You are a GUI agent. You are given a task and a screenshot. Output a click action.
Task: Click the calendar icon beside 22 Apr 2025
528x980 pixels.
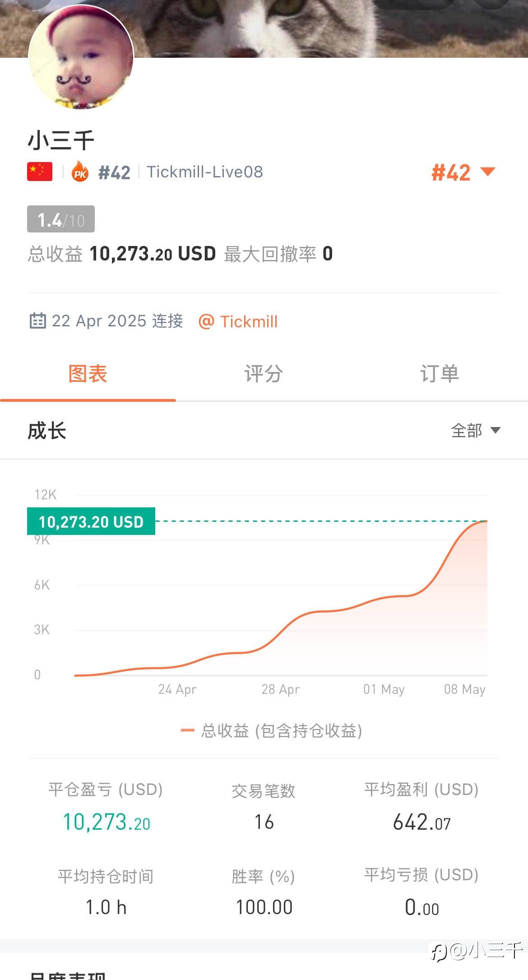pyautogui.click(x=37, y=321)
